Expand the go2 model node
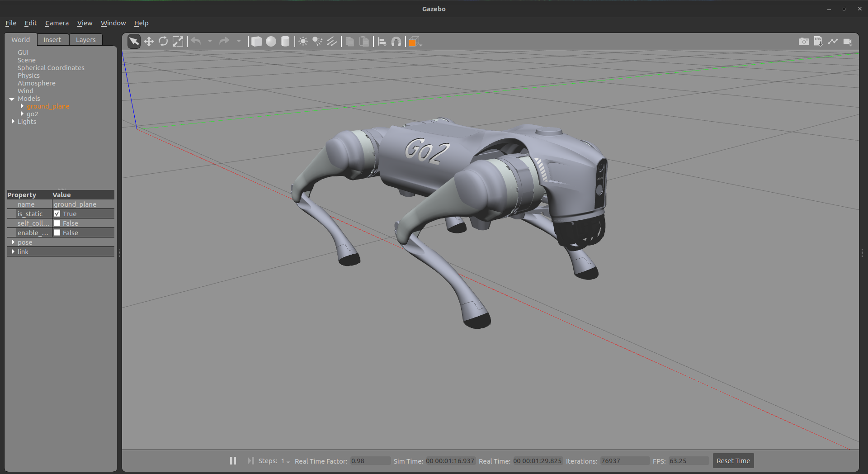 click(x=22, y=114)
